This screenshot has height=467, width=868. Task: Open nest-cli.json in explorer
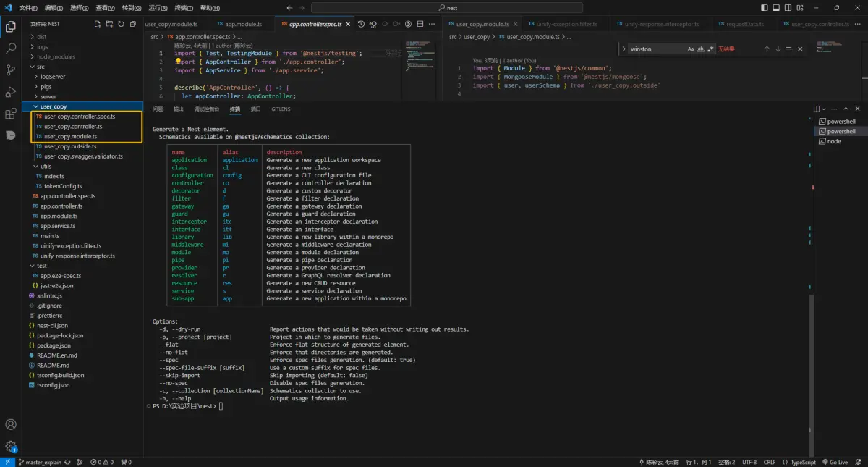coord(52,326)
